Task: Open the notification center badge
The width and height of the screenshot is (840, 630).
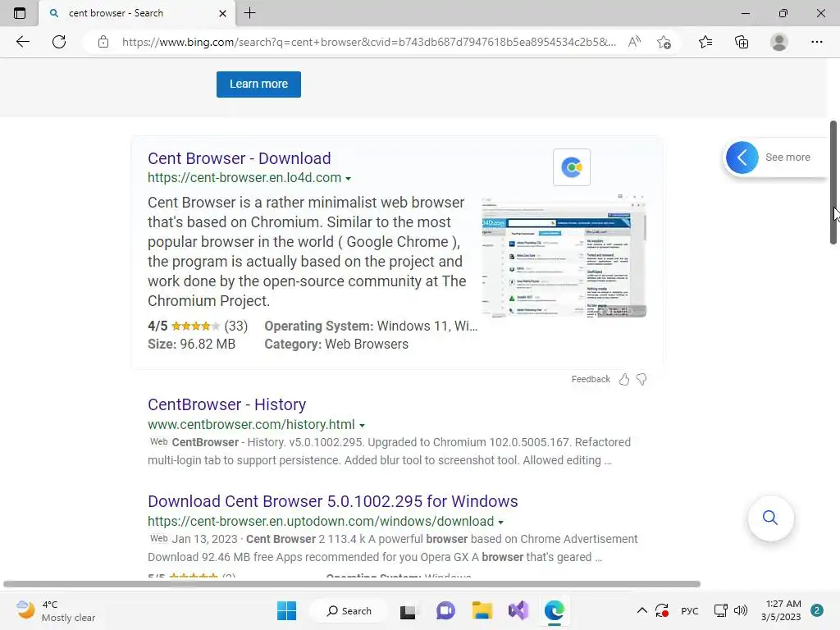Action: [817, 610]
